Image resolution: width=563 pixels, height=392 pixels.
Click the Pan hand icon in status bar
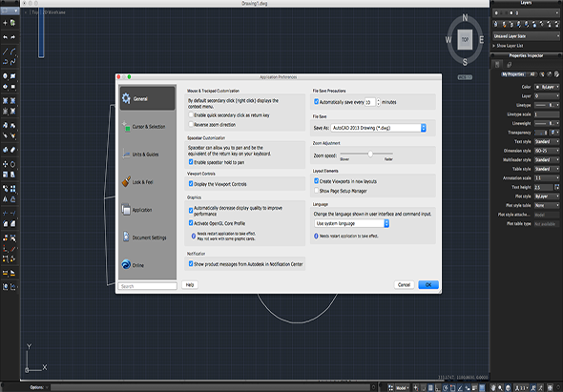point(493,387)
